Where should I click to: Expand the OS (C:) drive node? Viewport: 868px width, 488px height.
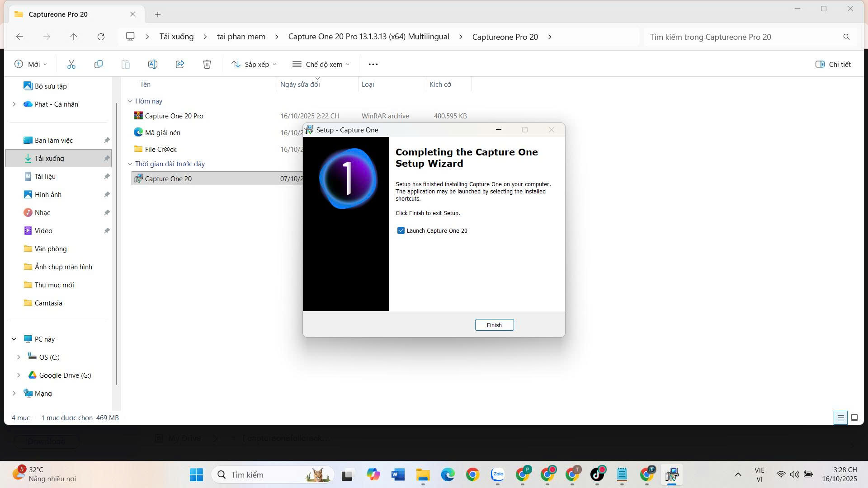pyautogui.click(x=19, y=357)
